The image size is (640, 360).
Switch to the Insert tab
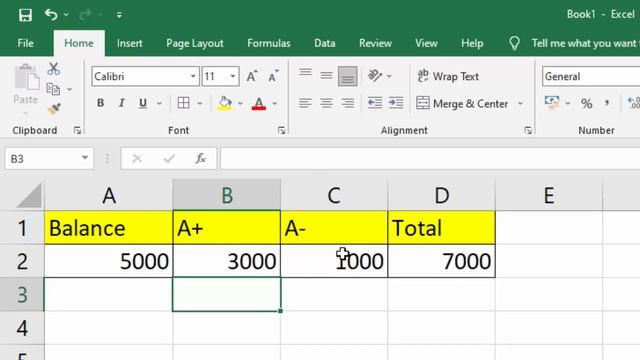point(129,43)
